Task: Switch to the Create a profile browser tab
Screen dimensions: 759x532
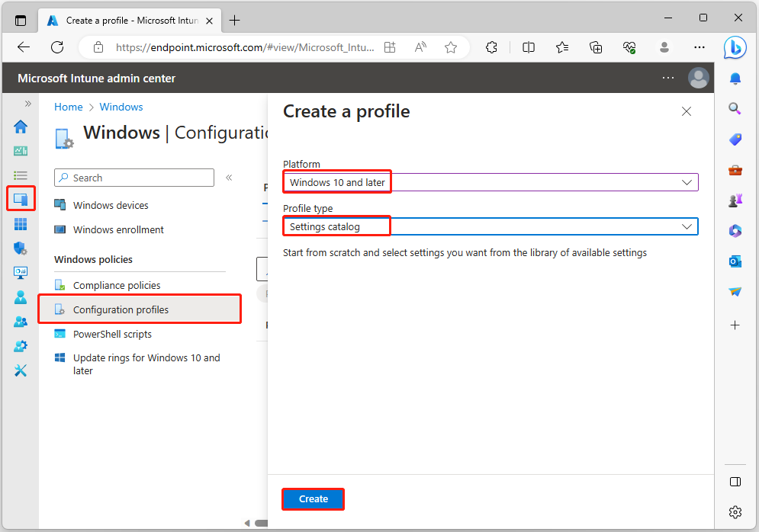Action: (x=122, y=21)
